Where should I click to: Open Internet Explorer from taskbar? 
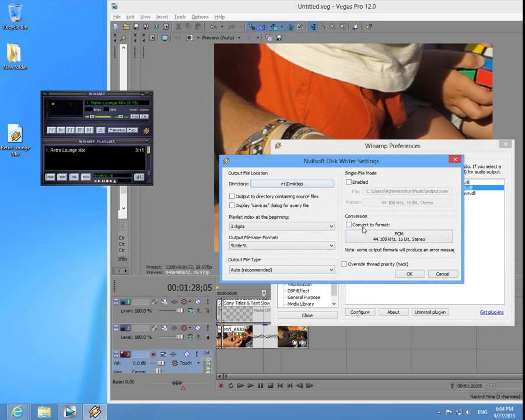coord(17,412)
